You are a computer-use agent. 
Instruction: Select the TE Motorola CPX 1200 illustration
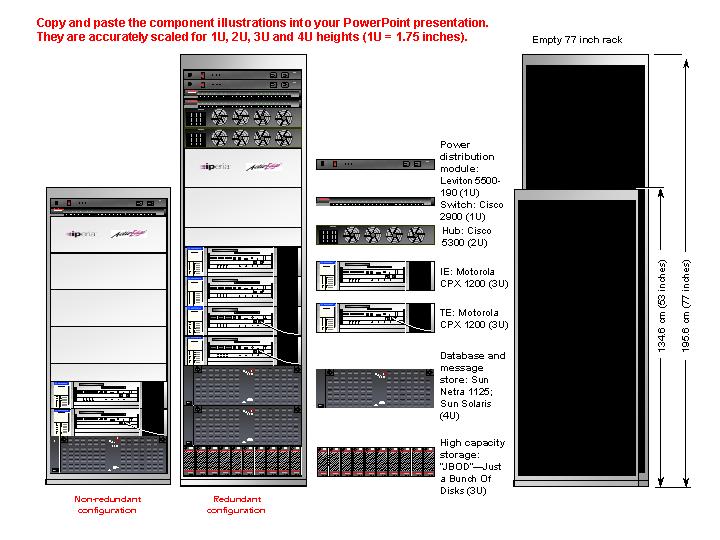pos(375,317)
